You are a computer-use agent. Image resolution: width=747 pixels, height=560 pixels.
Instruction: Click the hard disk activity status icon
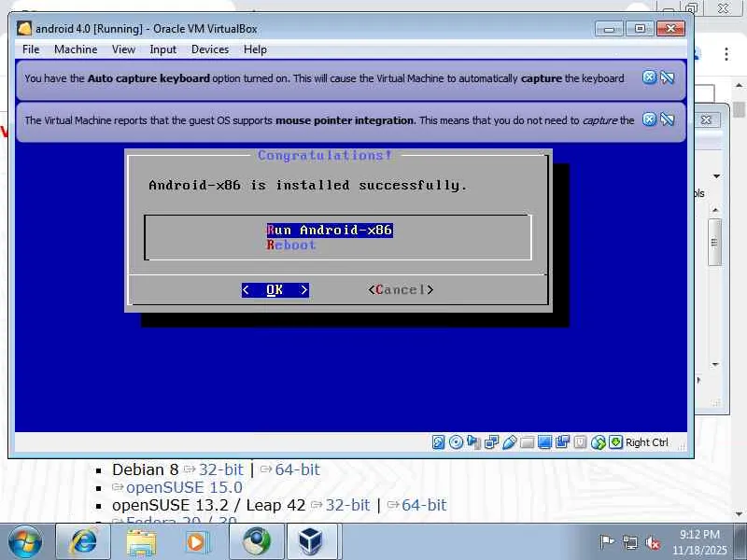pyautogui.click(x=438, y=442)
